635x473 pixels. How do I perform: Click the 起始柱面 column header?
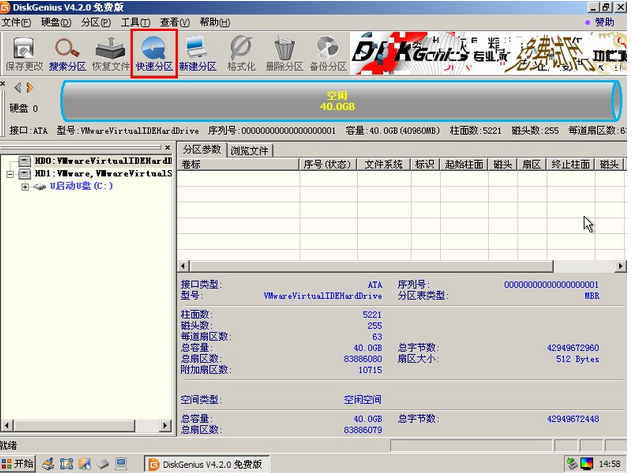coord(464,164)
